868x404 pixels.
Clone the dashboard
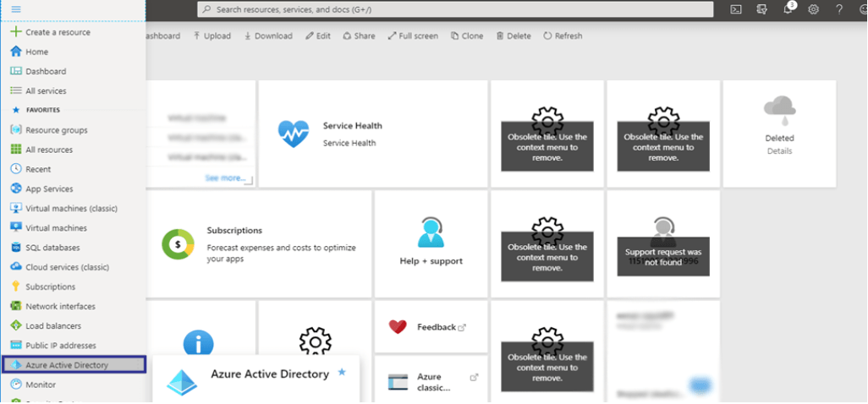click(x=467, y=36)
